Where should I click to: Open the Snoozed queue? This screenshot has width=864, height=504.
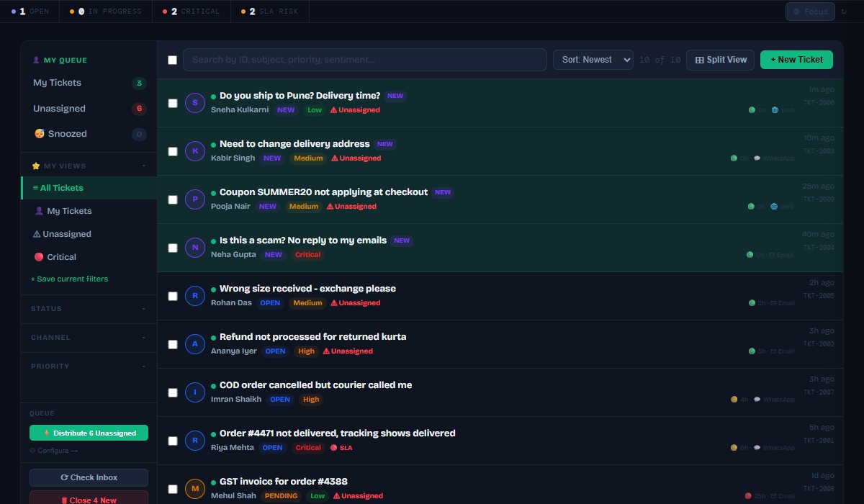coord(89,134)
